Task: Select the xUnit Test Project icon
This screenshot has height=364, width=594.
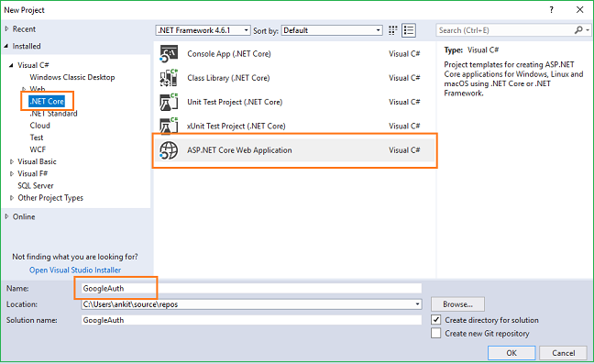Action: point(169,126)
